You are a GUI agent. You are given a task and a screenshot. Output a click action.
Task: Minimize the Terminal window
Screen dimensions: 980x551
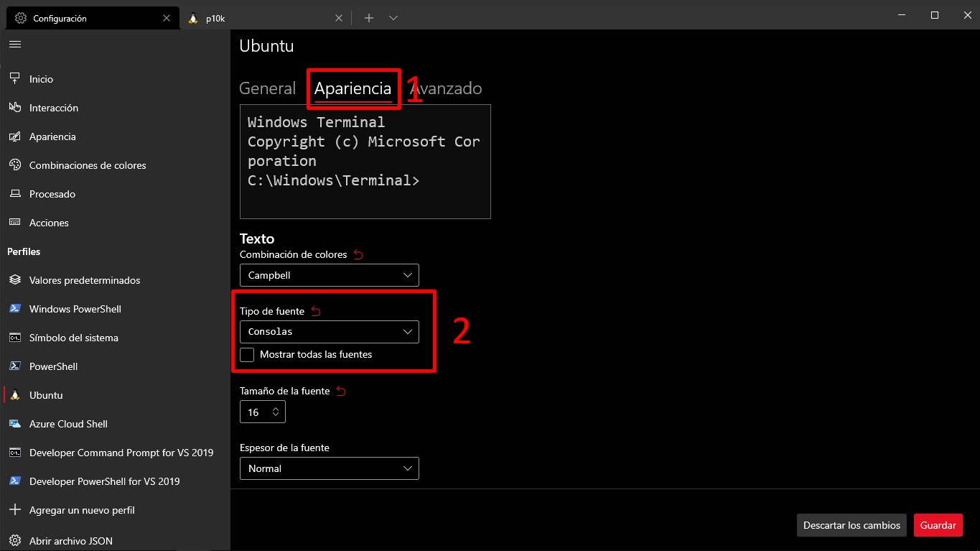click(x=901, y=15)
